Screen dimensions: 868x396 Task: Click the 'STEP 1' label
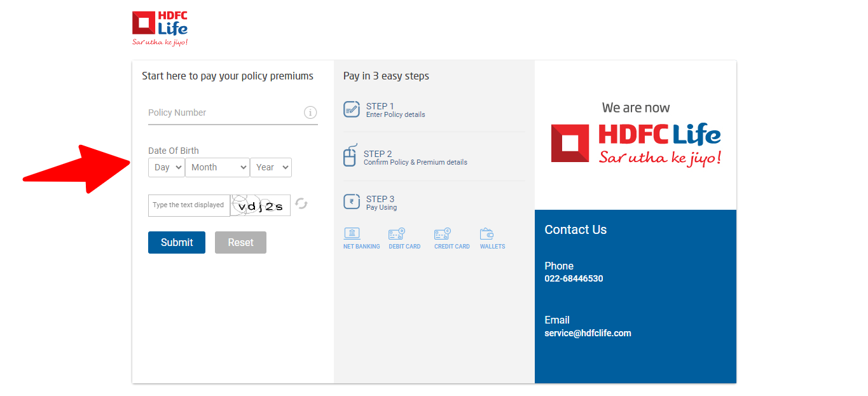(x=380, y=106)
